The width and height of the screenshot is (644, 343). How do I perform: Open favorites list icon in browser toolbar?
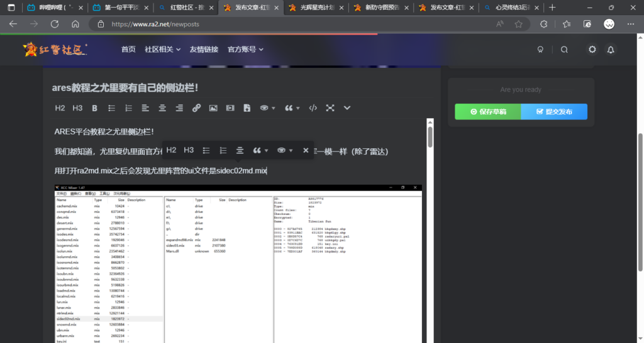(x=567, y=24)
